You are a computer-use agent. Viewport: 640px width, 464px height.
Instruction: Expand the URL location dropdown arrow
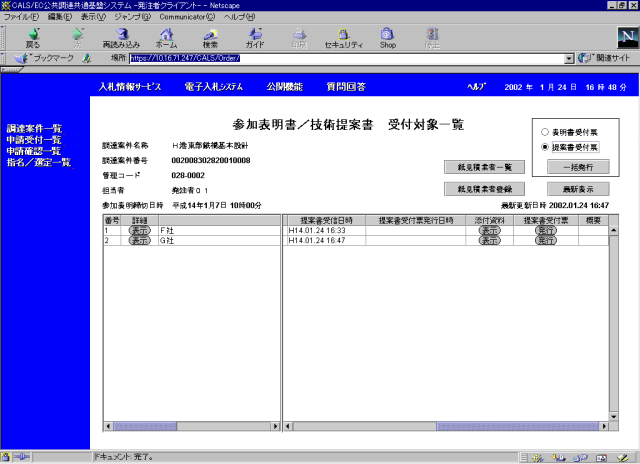pyautogui.click(x=569, y=58)
